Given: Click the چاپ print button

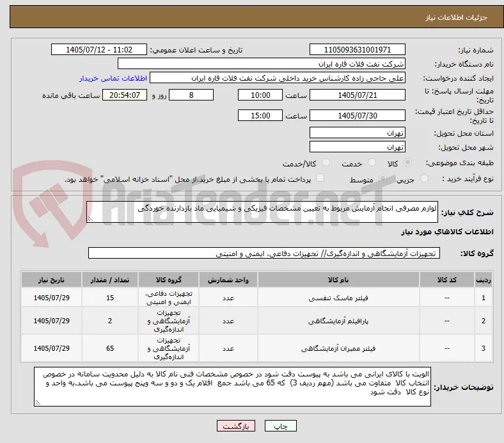Looking at the screenshot, I should tap(281, 426).
